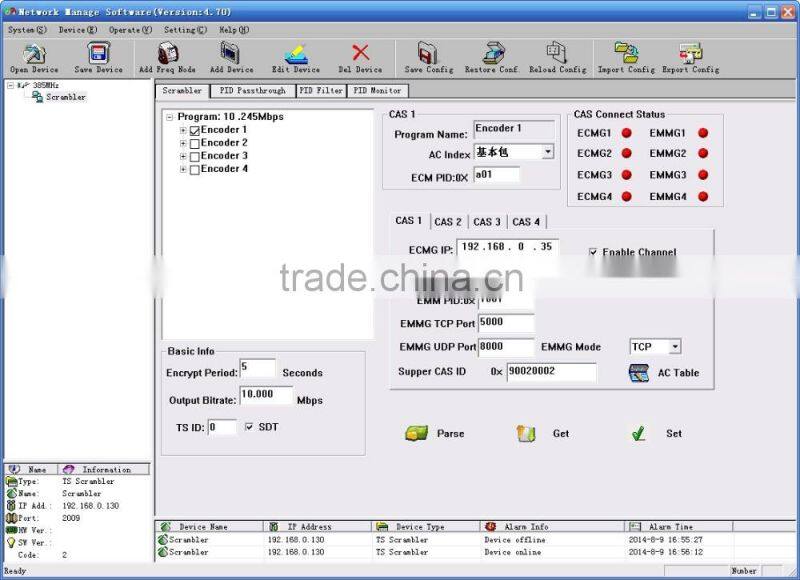Open the AC Index dropdown
800x580 pixels.
[547, 152]
